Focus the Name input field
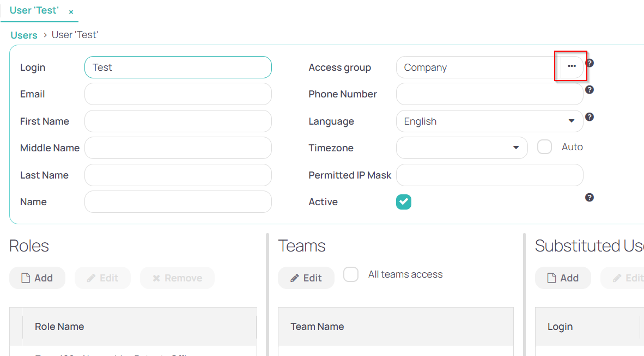Screen dimensions: 644x356 click(178, 202)
